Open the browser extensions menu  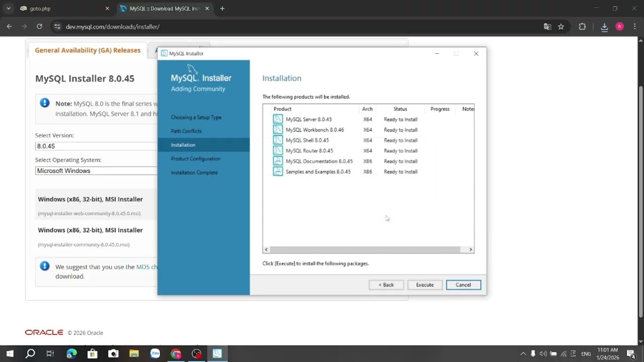(582, 27)
